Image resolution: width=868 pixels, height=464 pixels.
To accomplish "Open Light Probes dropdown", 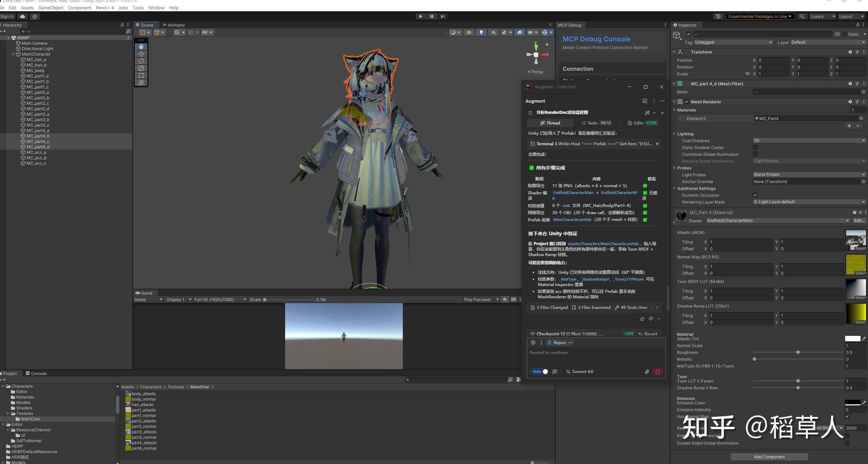I will pos(809,175).
